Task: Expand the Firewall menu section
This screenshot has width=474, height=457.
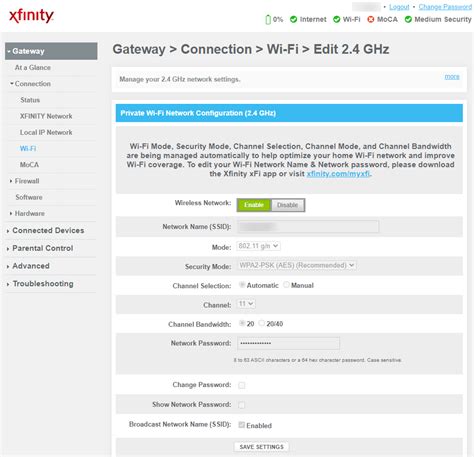Action: pyautogui.click(x=25, y=181)
